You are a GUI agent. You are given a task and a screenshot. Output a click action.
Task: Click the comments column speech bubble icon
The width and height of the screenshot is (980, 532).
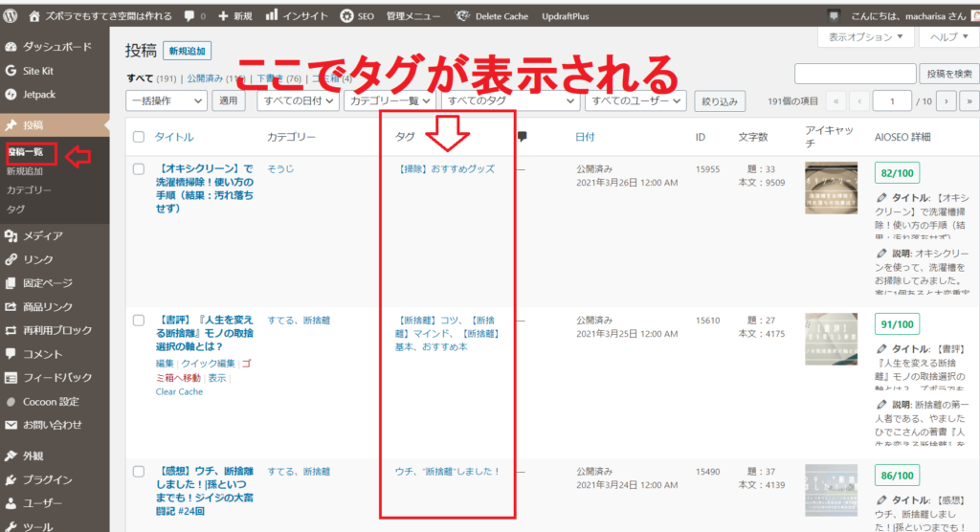tap(523, 137)
